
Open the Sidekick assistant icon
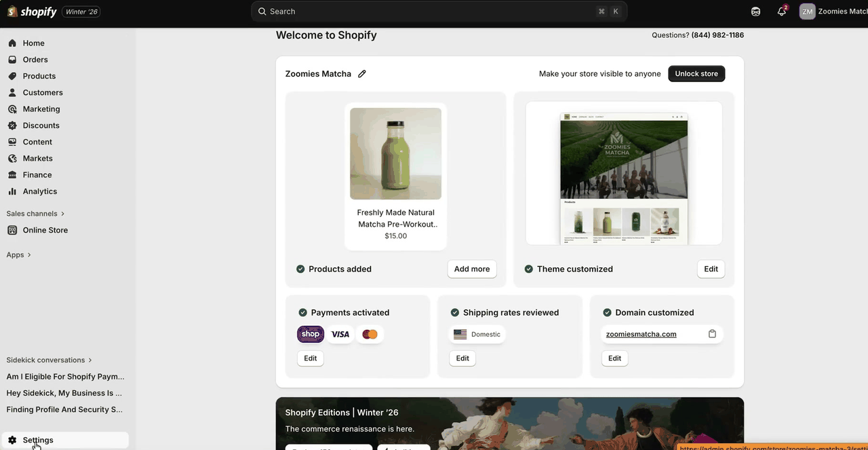tap(756, 12)
